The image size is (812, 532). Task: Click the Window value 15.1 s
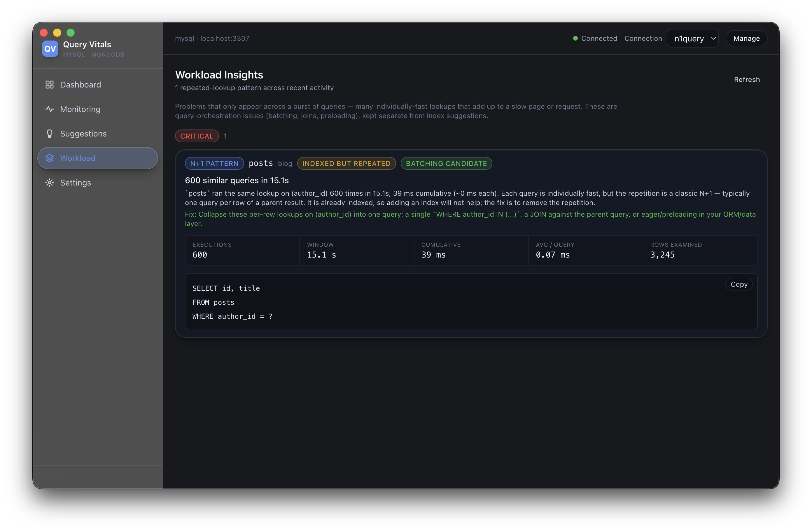321,255
